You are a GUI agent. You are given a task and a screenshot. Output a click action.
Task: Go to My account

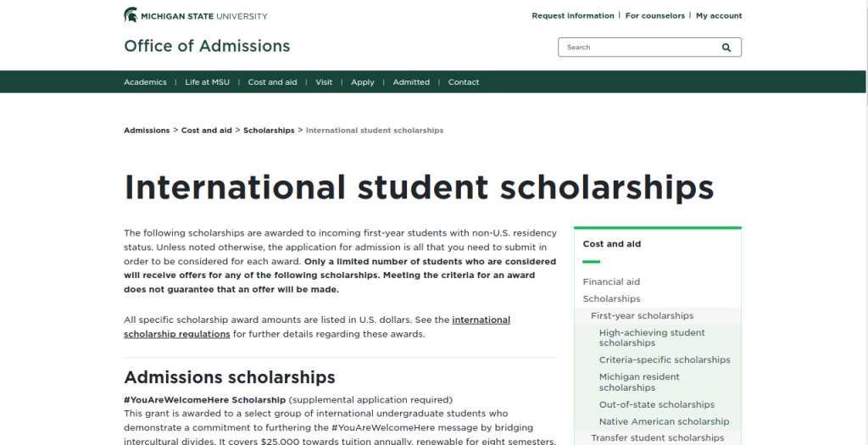click(x=719, y=15)
